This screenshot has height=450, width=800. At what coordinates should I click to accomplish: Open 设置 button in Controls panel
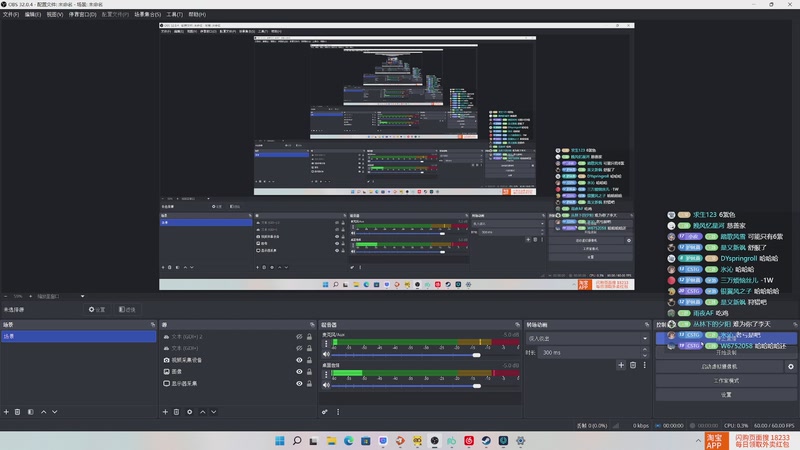(x=726, y=394)
